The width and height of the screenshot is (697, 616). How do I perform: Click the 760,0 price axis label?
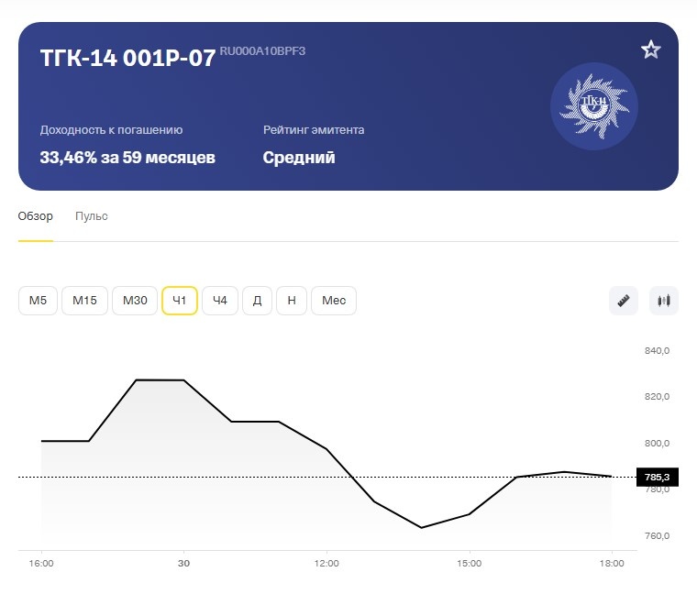(657, 536)
